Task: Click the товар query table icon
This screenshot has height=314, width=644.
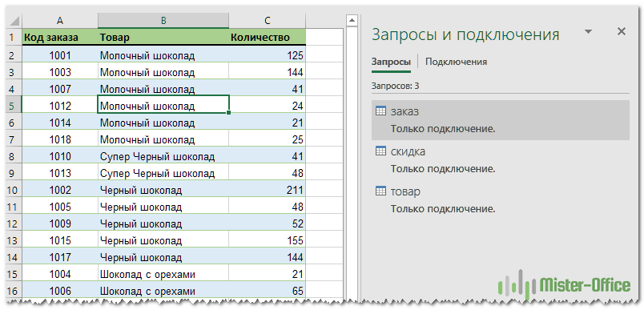Action: point(380,191)
